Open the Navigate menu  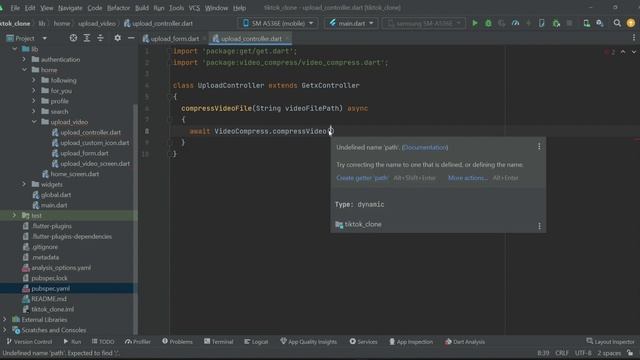pos(70,8)
